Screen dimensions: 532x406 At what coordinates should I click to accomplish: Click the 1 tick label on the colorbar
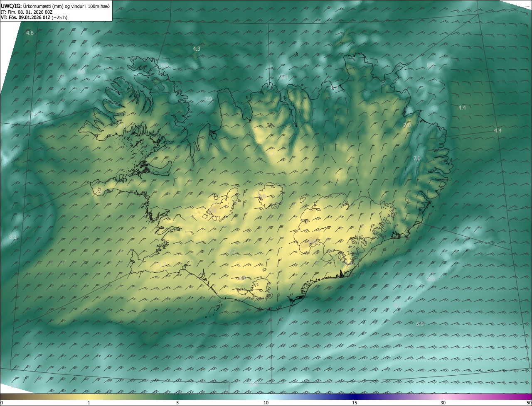pyautogui.click(x=89, y=403)
